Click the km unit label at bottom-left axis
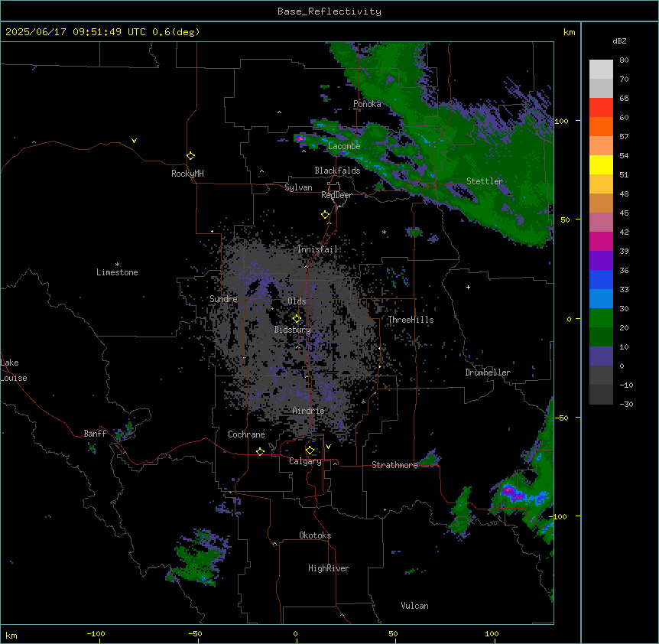This screenshot has width=659, height=644. click(11, 635)
